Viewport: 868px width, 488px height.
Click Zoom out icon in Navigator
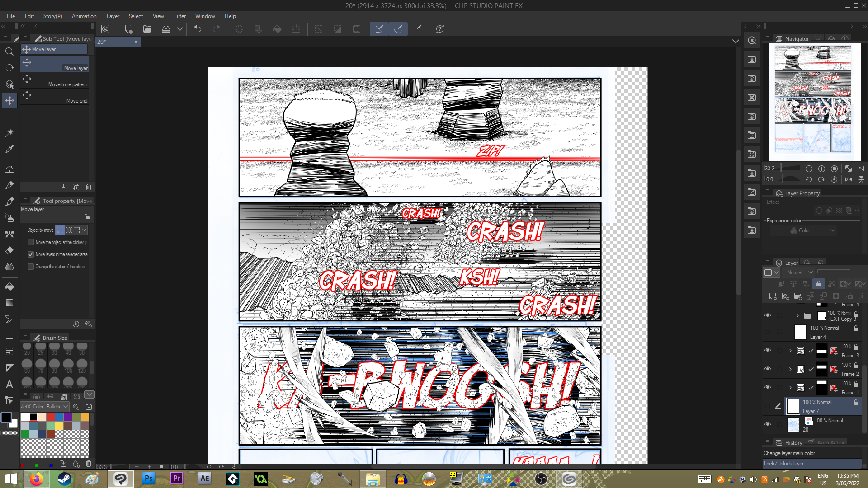pos(809,169)
